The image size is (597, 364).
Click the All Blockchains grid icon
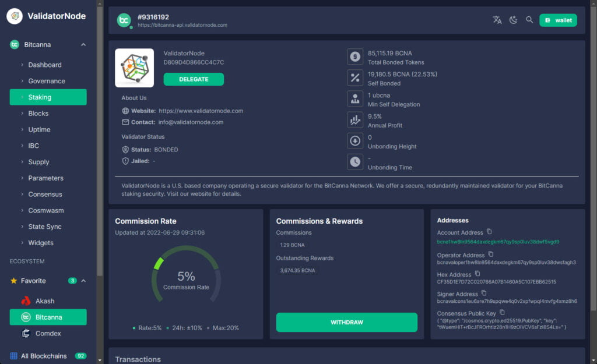coord(14,356)
